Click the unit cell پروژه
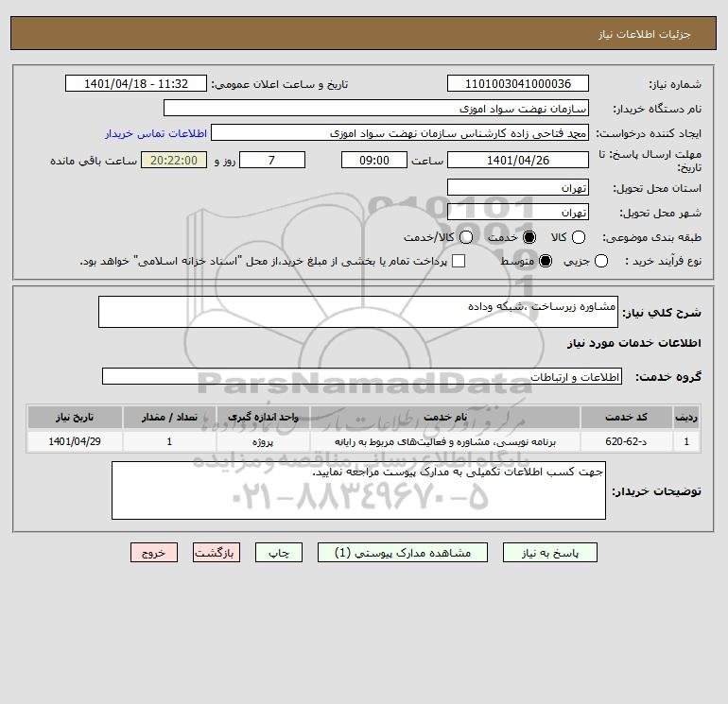728x704 pixels. [x=263, y=441]
